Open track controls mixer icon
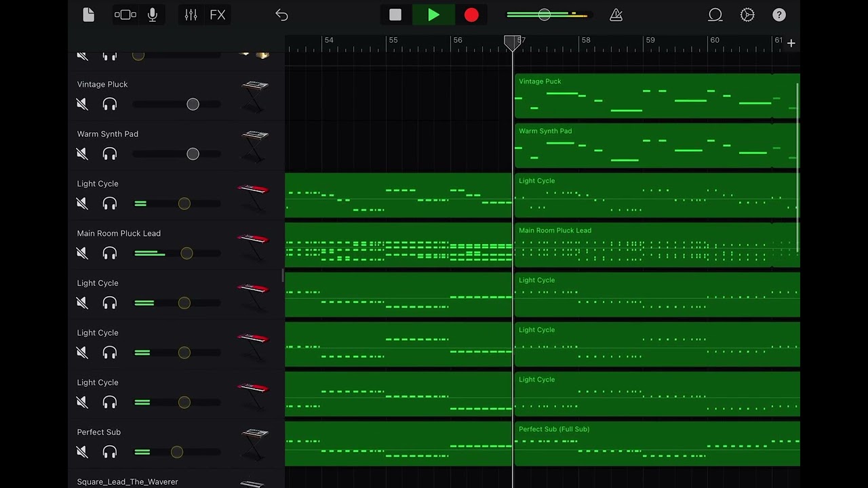The image size is (868, 488). click(191, 15)
